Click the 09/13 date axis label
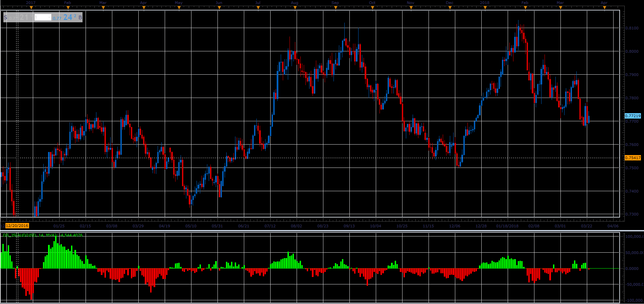This screenshot has width=644, height=304. click(x=349, y=226)
